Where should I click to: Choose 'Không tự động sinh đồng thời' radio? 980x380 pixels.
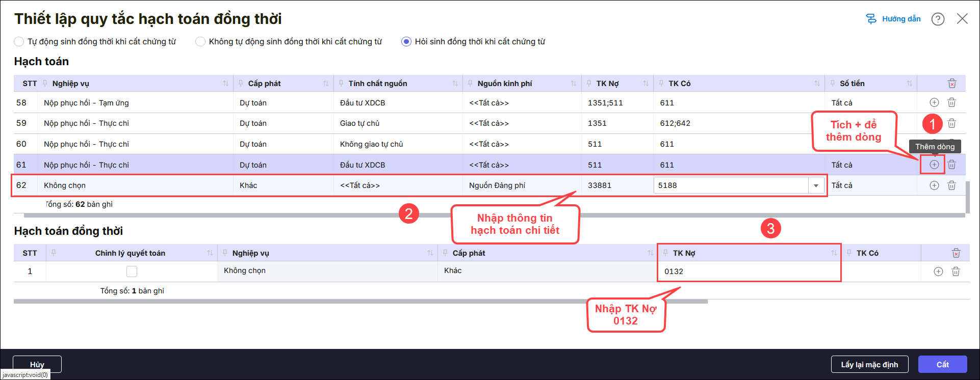(200, 42)
